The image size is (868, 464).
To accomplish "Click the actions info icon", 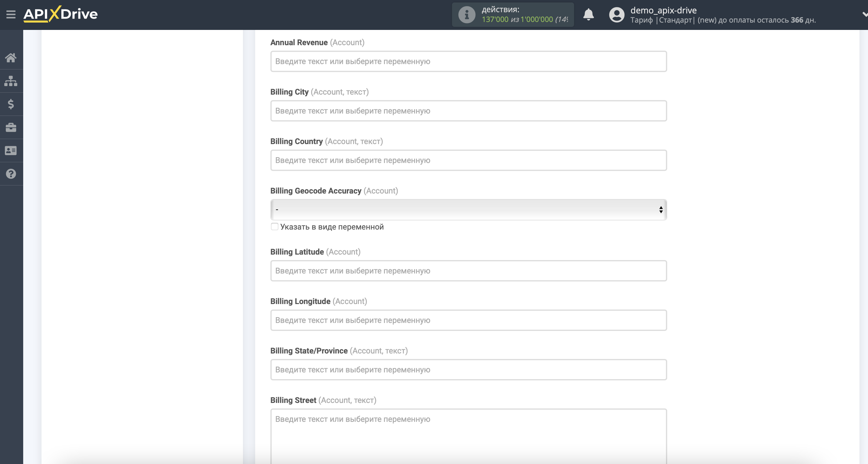I will point(467,15).
